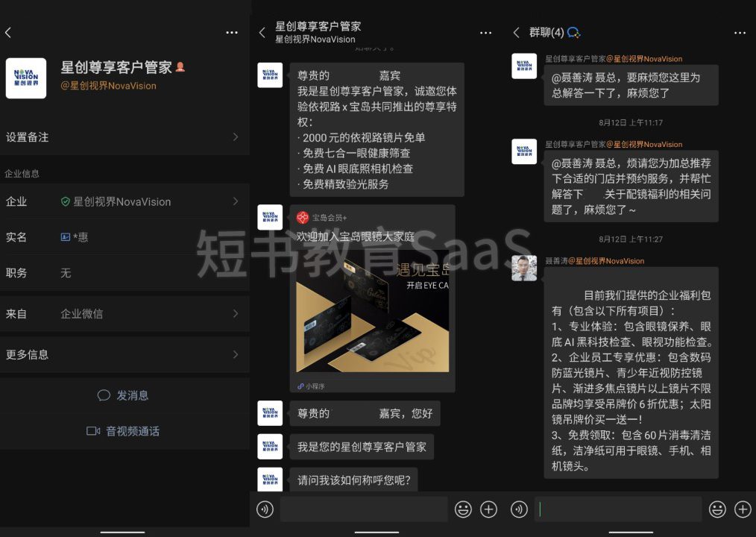Tap sender avatar beside the 尊享特权 message
The width and height of the screenshot is (756, 537).
pyautogui.click(x=270, y=75)
